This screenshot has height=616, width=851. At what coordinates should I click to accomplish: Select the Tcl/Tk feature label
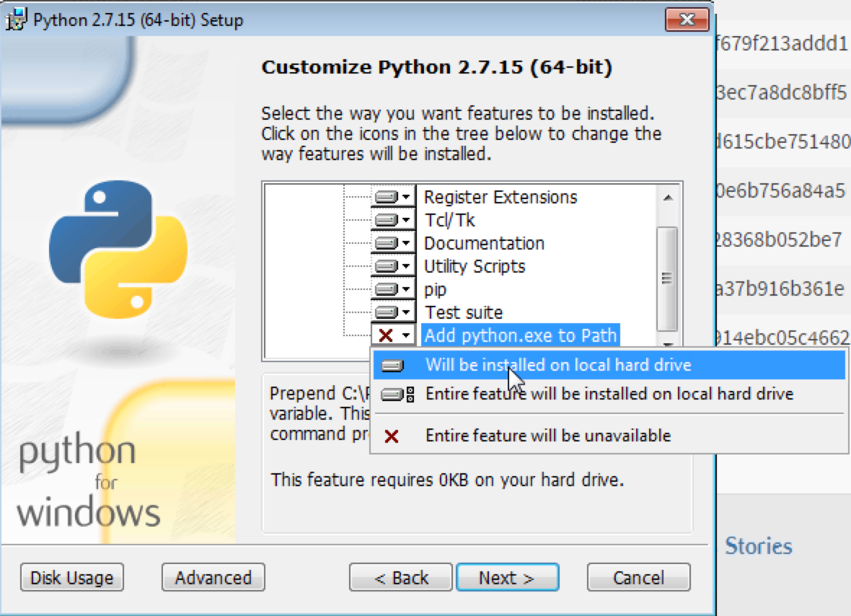449,220
